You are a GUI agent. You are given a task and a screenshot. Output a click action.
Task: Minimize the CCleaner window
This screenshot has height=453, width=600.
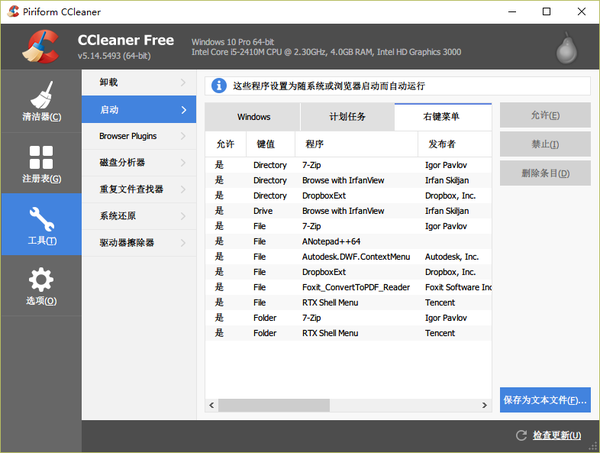tap(512, 11)
